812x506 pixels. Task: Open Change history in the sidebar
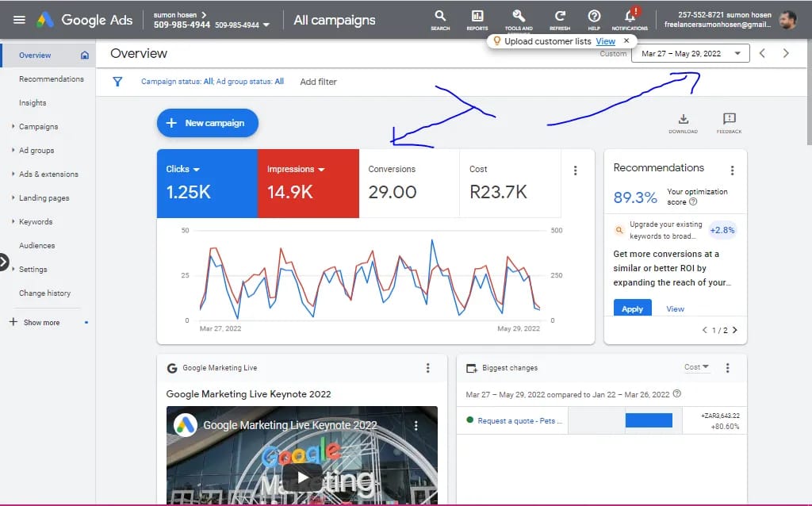44,293
